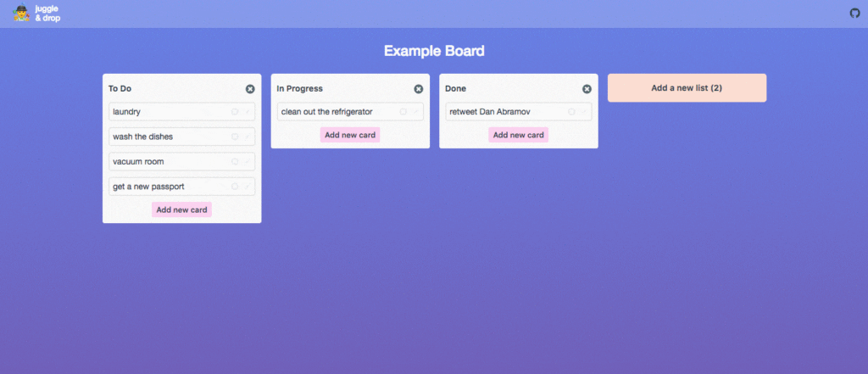
Task: Click circle icon on get a new passport
Action: click(x=235, y=187)
